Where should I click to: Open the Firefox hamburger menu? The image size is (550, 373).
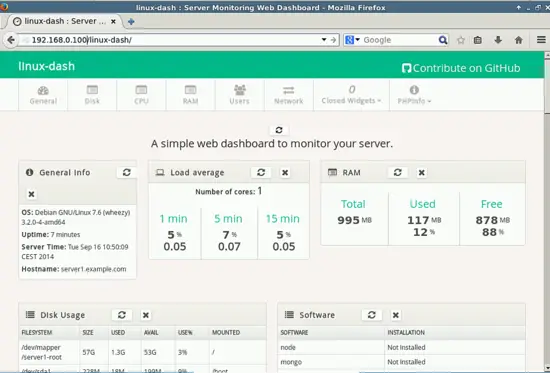coord(541,40)
